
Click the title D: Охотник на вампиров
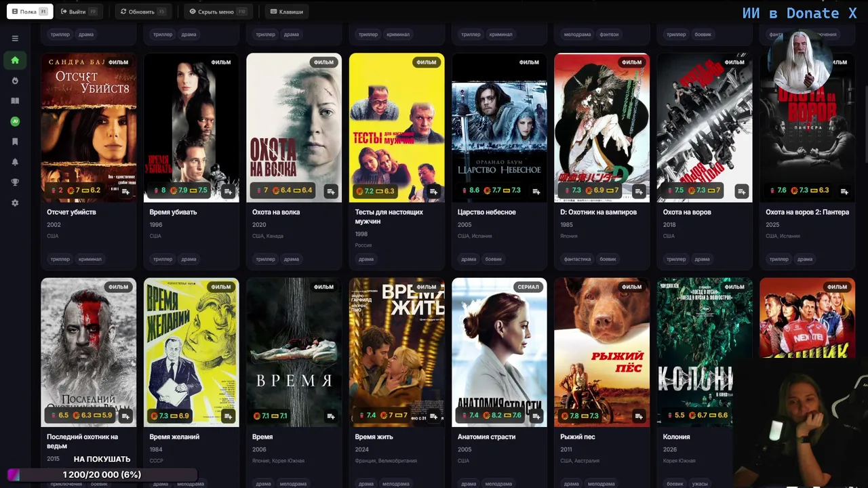[x=599, y=212]
